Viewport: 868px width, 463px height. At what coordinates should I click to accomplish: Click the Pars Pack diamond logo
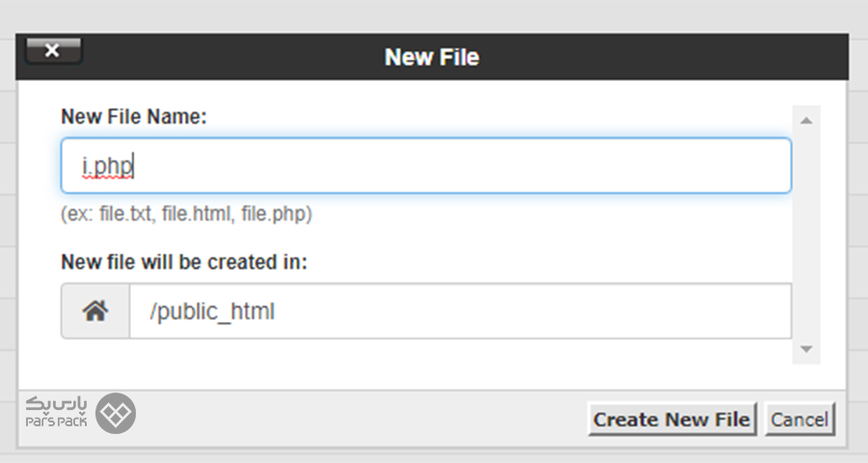click(116, 413)
